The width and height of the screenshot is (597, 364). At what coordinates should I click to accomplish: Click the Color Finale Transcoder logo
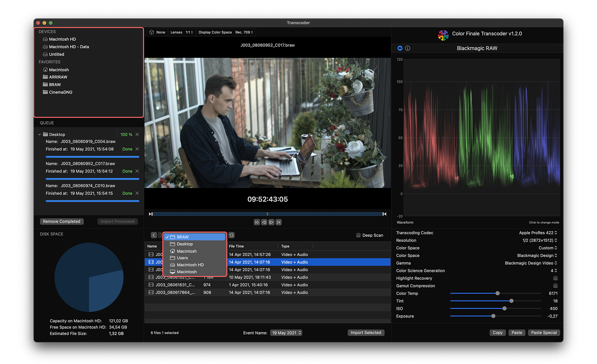pyautogui.click(x=443, y=35)
